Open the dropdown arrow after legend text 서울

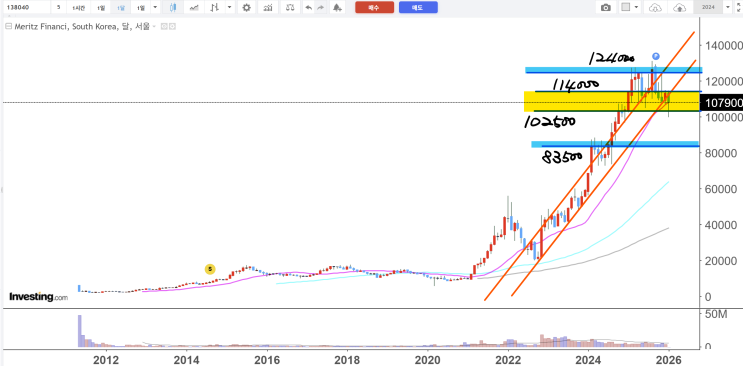154,27
